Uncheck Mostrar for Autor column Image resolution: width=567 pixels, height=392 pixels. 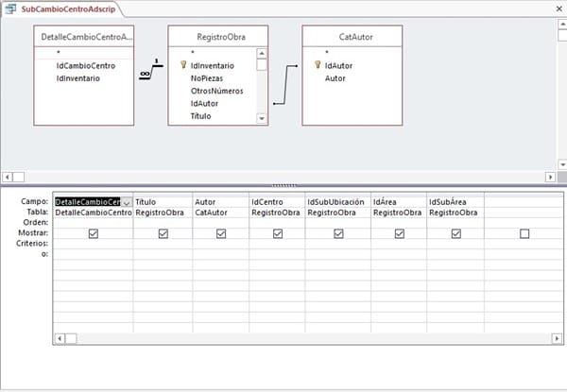click(221, 233)
